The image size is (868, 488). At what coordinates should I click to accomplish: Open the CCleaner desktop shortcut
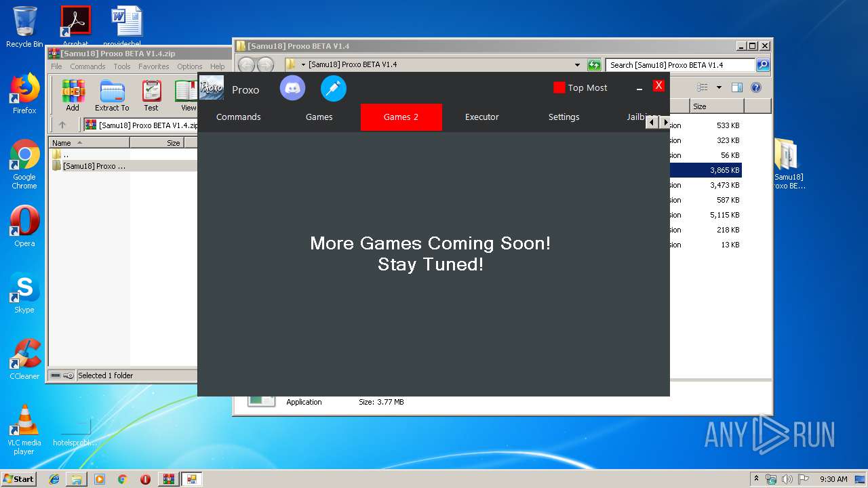click(24, 359)
